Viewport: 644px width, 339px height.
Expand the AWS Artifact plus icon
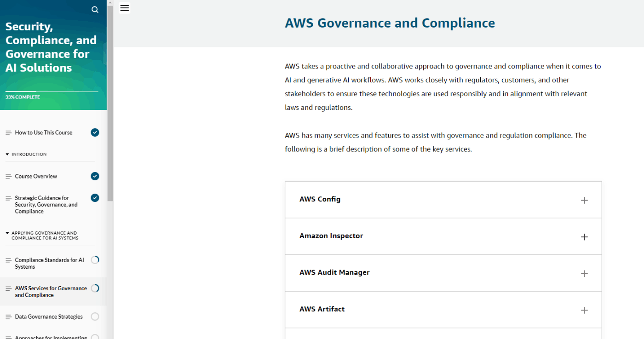584,310
